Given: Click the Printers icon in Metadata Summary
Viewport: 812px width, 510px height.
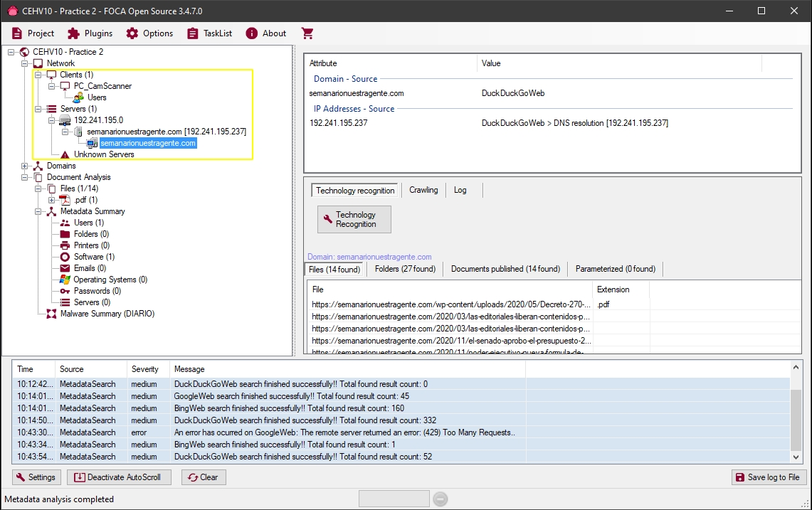Looking at the screenshot, I should 65,245.
